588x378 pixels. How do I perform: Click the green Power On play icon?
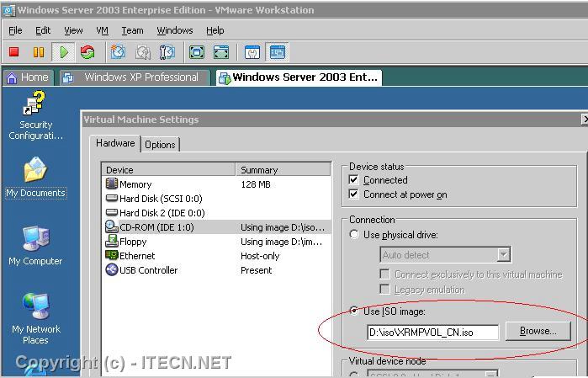63,52
